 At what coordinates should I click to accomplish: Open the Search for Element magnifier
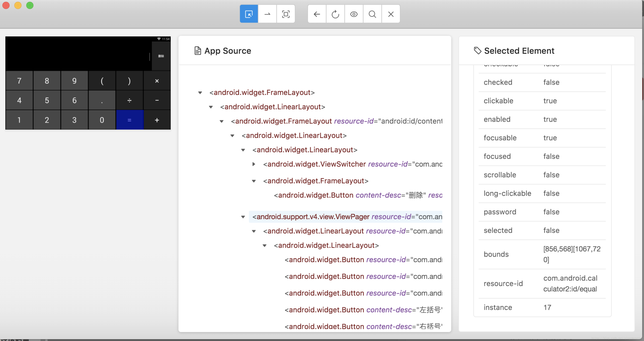372,14
